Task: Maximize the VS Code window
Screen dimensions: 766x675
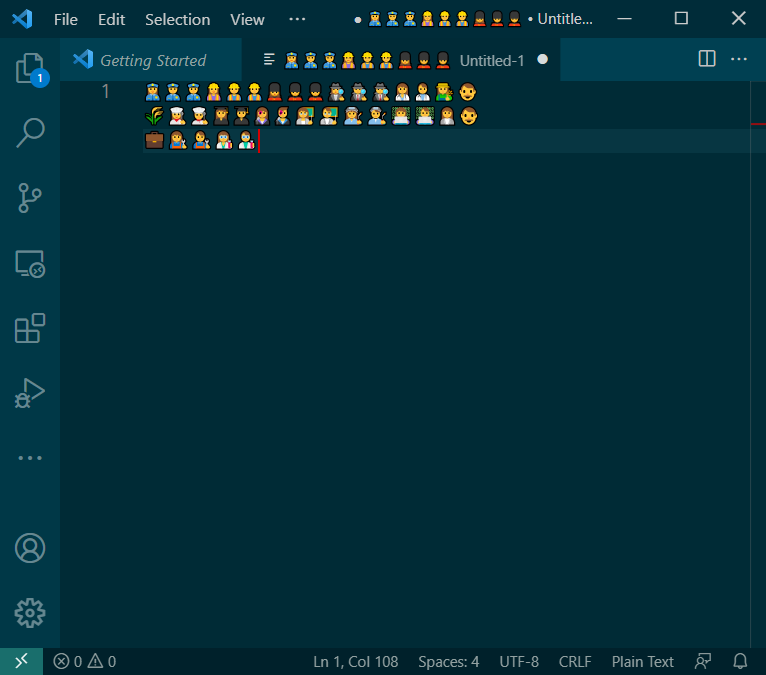Action: tap(681, 19)
